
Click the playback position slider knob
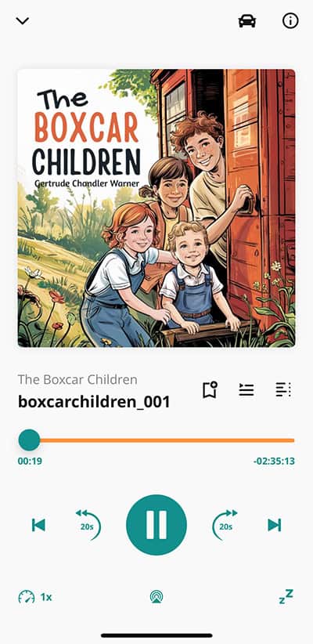29,440
